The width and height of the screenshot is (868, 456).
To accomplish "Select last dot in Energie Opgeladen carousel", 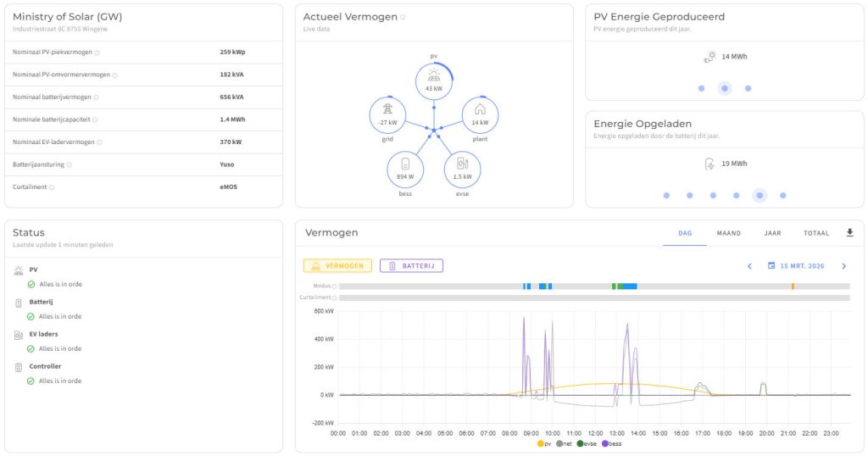I will coord(782,195).
